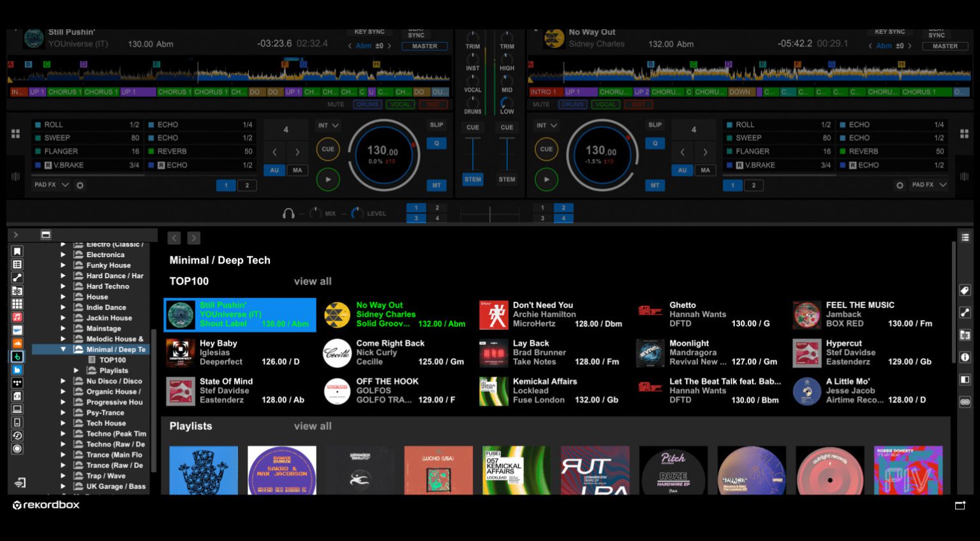Open the Related Tracks panel icon
The width and height of the screenshot is (980, 541).
click(965, 312)
